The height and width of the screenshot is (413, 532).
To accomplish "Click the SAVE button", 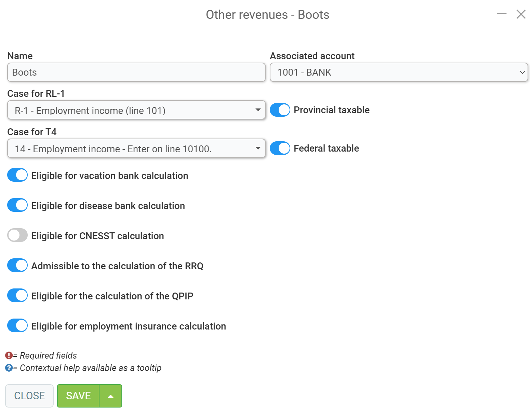I will [78, 396].
